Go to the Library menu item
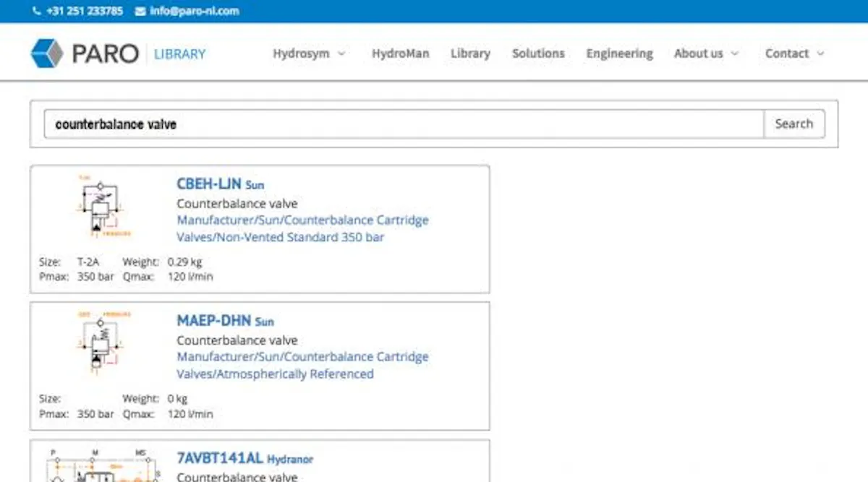The image size is (868, 482). pos(470,53)
